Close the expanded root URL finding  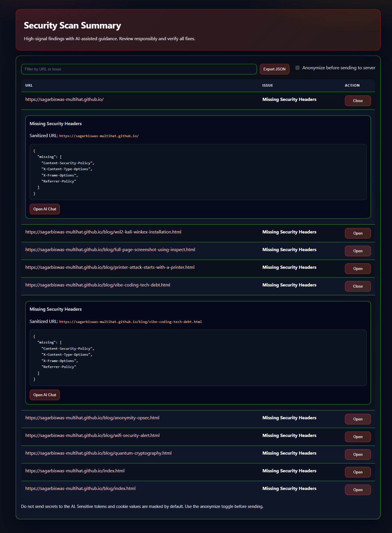tap(358, 101)
